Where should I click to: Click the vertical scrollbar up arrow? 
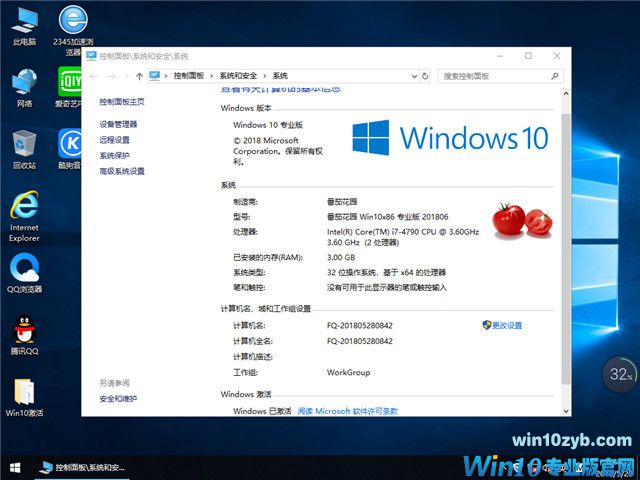coord(566,94)
